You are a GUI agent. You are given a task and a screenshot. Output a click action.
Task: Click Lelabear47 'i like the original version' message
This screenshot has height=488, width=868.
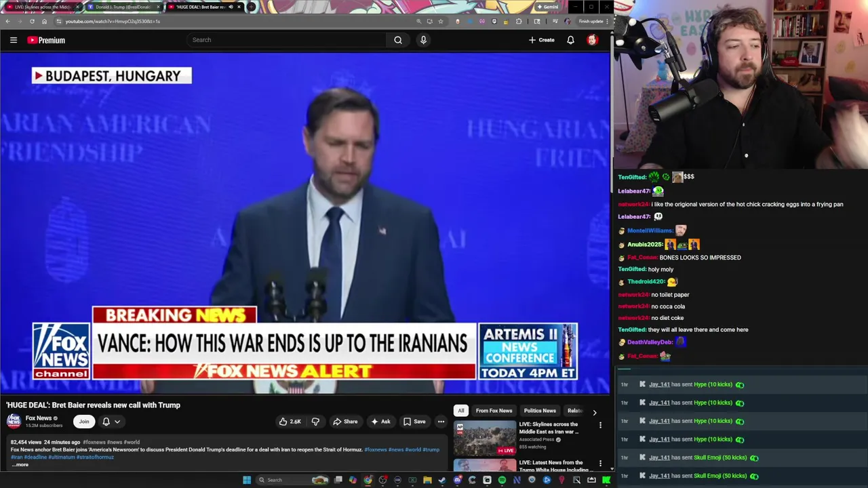pyautogui.click(x=747, y=204)
